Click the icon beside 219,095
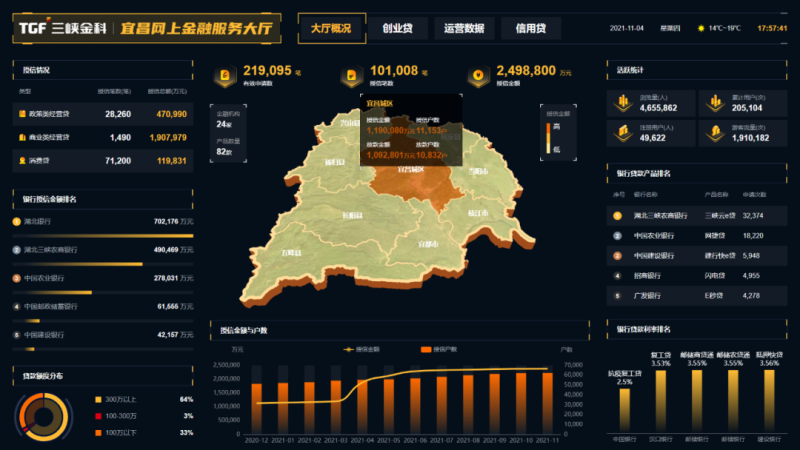Viewport: 800px width, 450px height. pyautogui.click(x=225, y=76)
